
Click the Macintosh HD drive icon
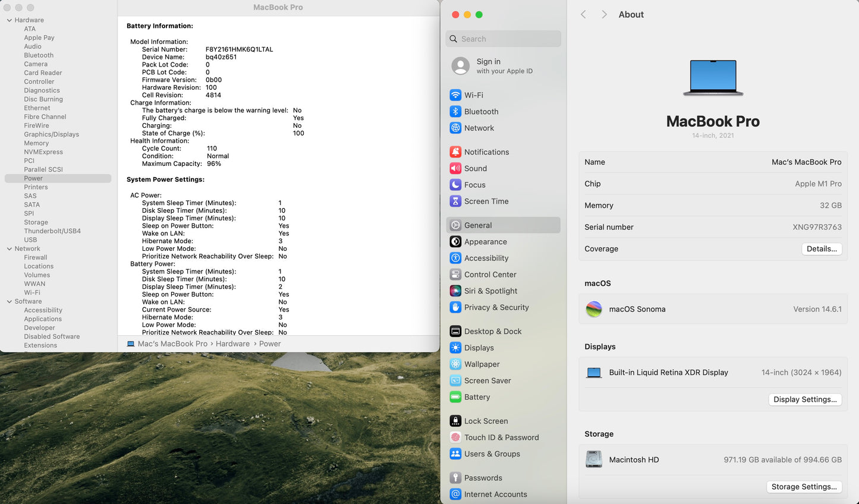[x=594, y=459]
